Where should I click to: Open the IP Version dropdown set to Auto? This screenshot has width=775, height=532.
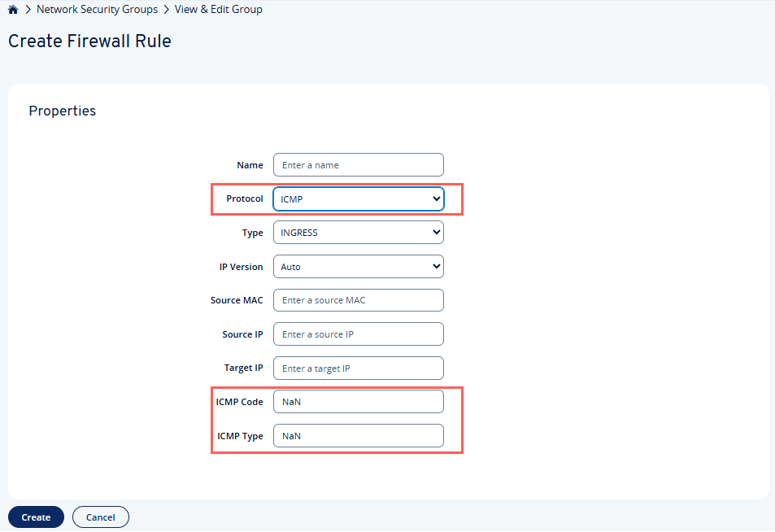point(358,266)
